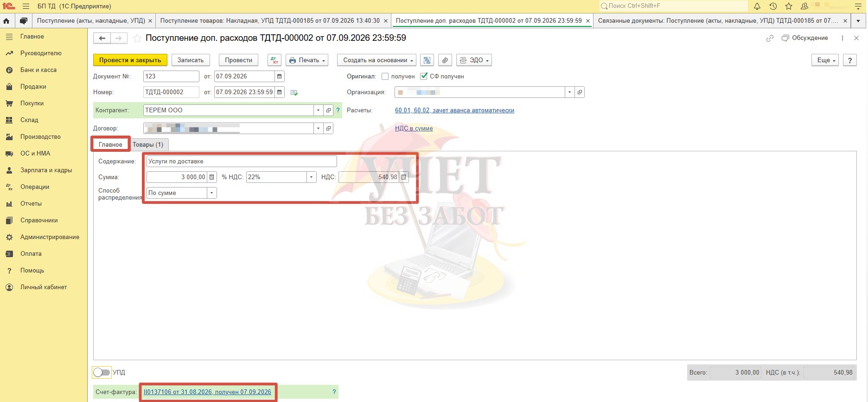Click calculator icon in Сумма field

[212, 177]
